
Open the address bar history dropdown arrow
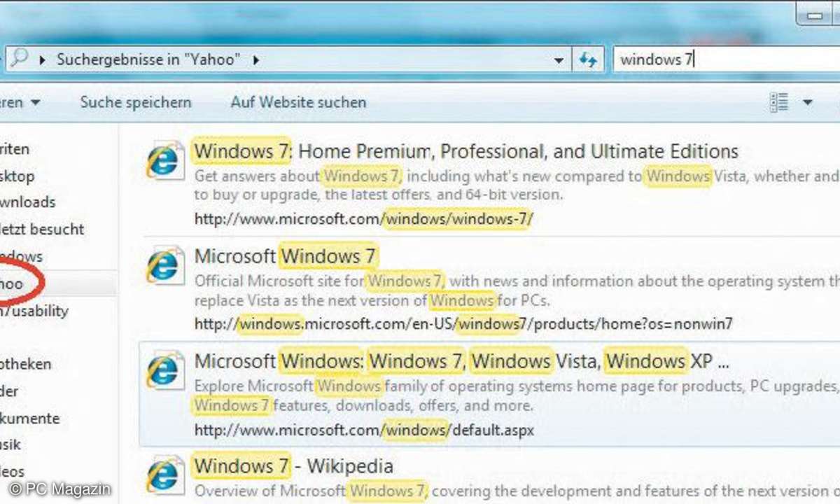coord(559,61)
